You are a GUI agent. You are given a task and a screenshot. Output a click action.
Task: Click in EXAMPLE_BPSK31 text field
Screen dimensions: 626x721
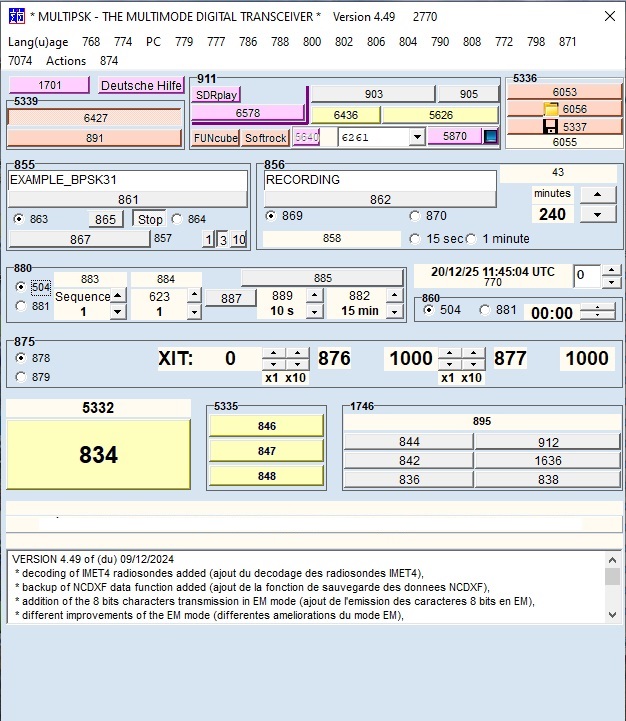tap(128, 180)
